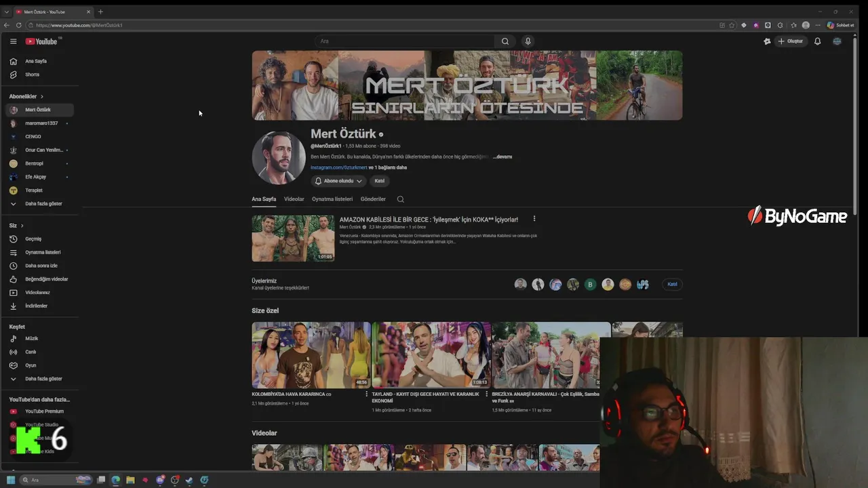
Task: Open CENGO channel in sidebar
Action: 41,136
